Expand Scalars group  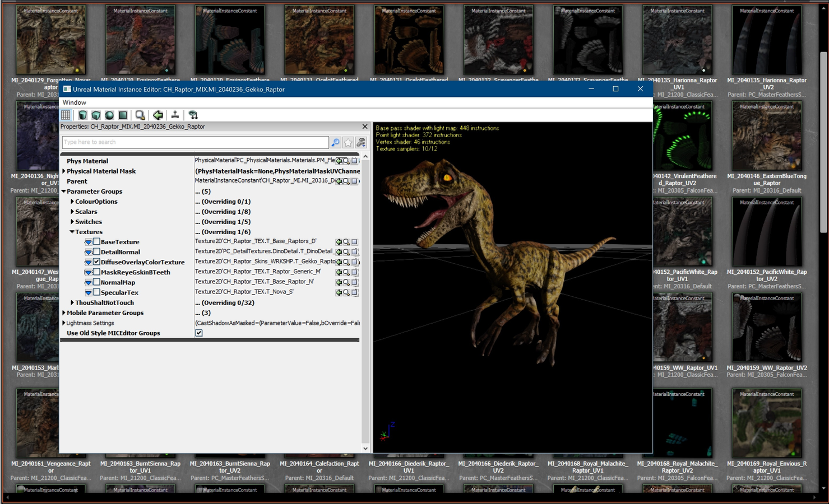tap(72, 212)
